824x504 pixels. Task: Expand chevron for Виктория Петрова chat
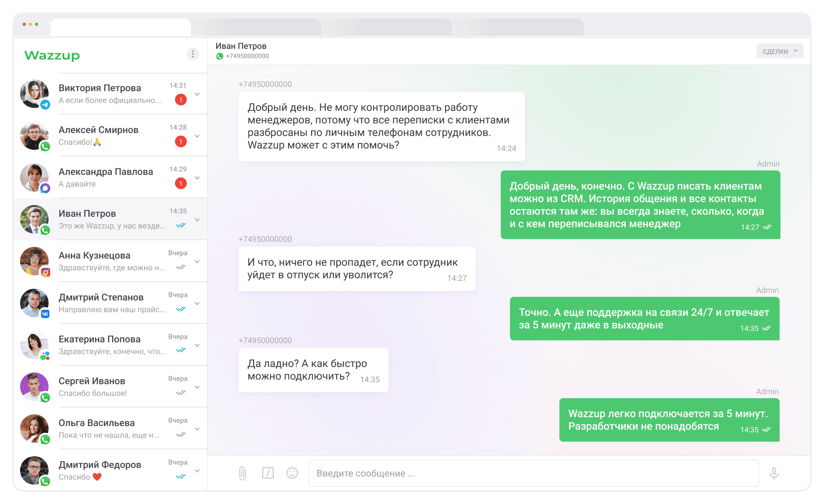click(197, 94)
